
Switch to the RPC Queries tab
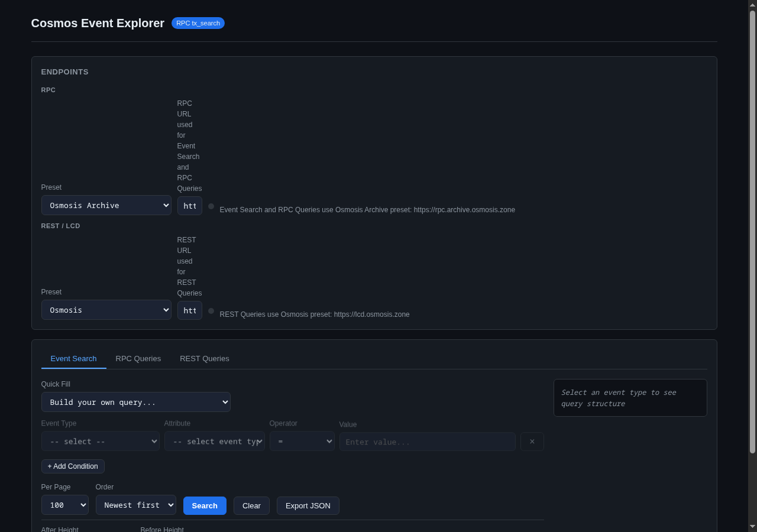tap(138, 358)
